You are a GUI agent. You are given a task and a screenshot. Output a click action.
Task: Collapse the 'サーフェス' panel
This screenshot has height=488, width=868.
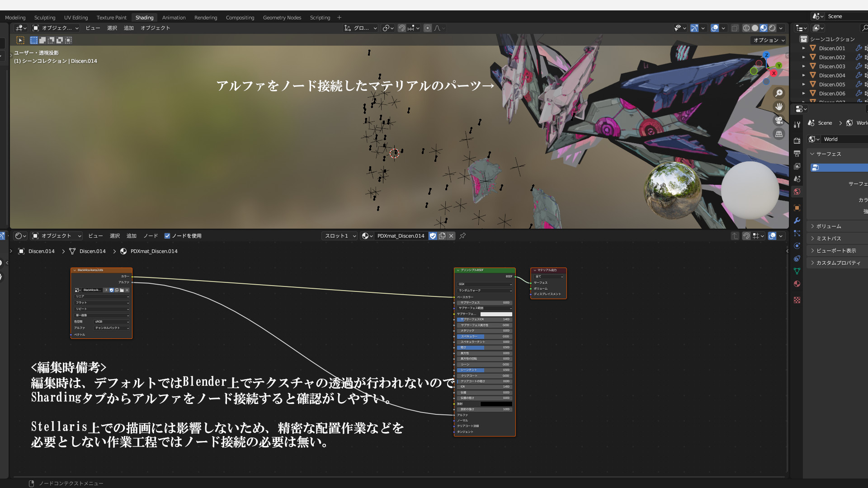(x=828, y=154)
